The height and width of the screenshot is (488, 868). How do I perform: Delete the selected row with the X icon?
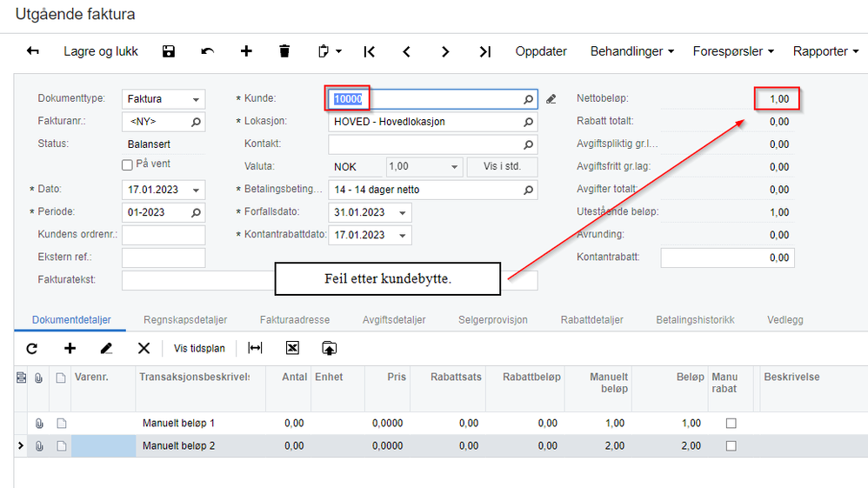pos(144,348)
